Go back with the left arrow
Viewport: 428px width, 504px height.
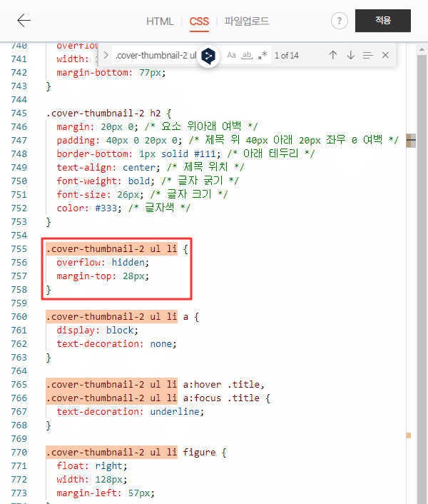tap(24, 21)
